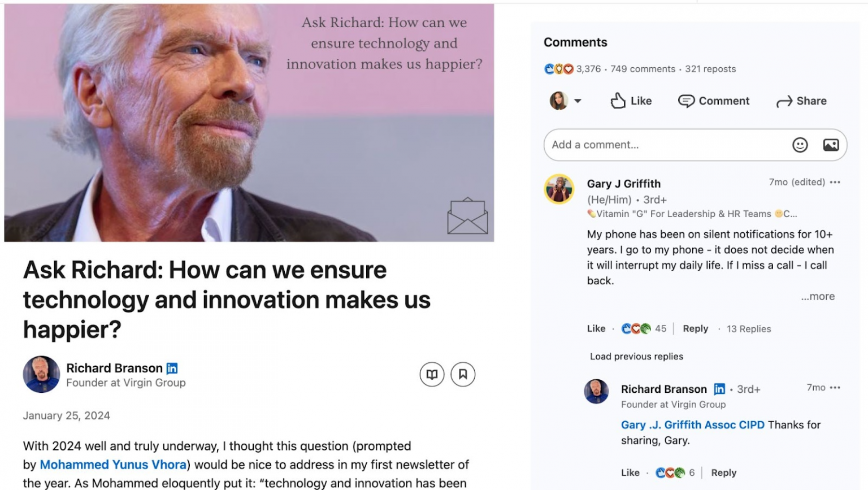Click the envelope newsletter icon on the header image
Screen dimensions: 868x490
click(468, 217)
